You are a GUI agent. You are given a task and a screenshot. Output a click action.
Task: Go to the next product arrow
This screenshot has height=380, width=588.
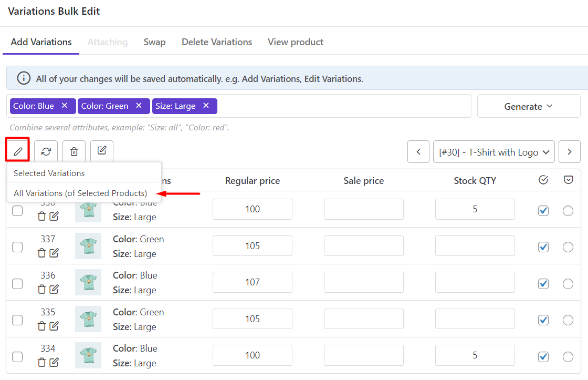[569, 152]
